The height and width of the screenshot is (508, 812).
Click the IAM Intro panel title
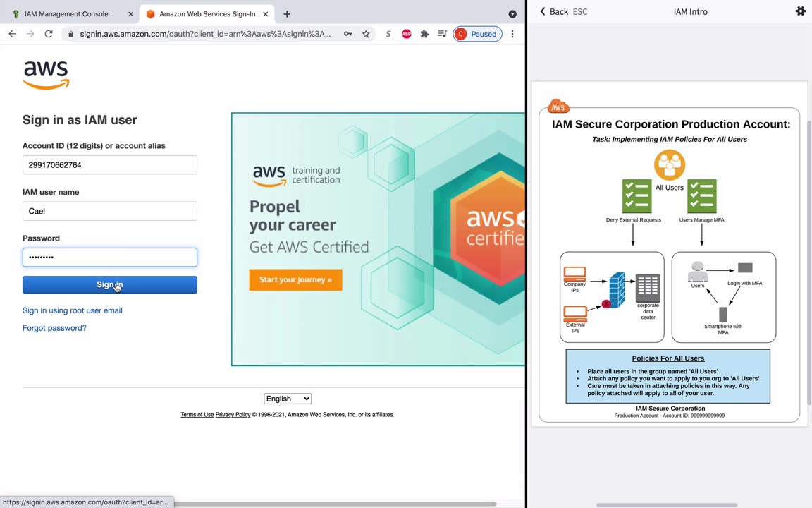click(690, 11)
